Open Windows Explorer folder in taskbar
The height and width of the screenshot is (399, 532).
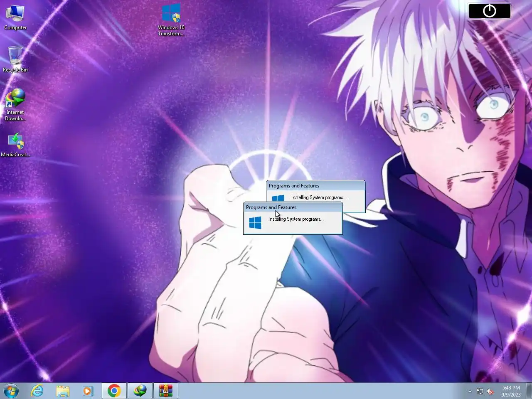(x=63, y=391)
